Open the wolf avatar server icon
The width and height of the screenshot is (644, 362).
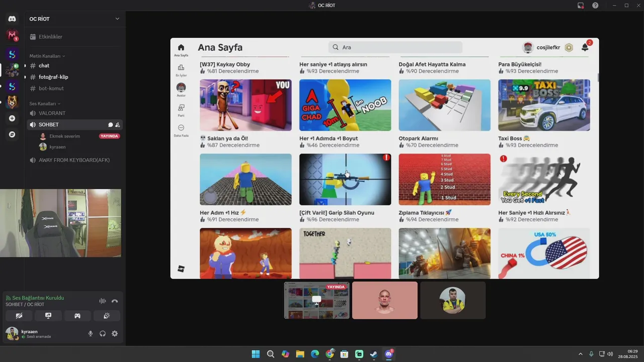(12, 102)
